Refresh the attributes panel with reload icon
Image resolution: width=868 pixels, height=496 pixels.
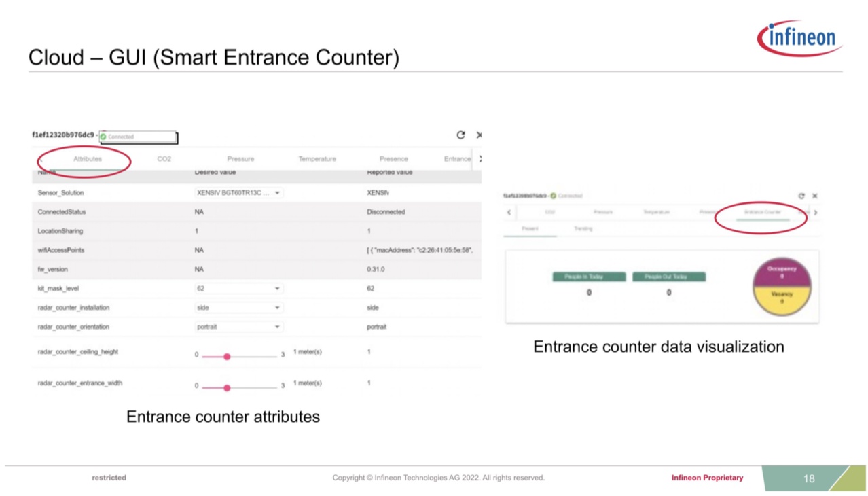click(x=460, y=135)
